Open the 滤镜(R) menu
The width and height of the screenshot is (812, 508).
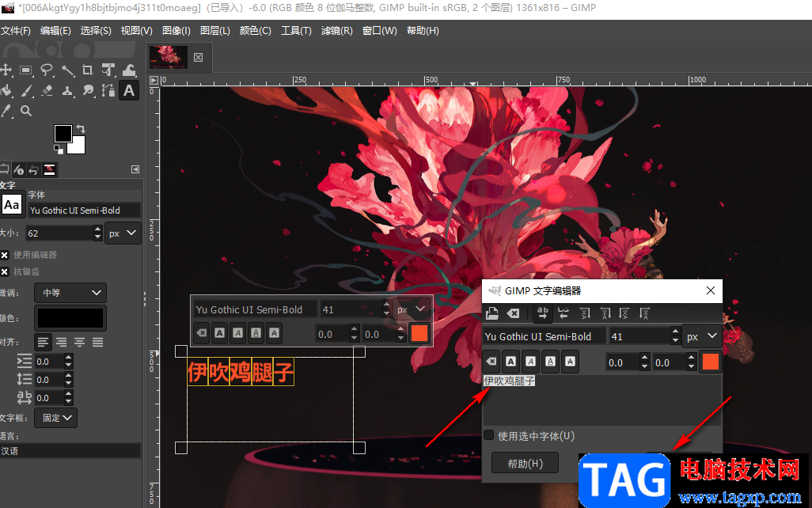336,31
